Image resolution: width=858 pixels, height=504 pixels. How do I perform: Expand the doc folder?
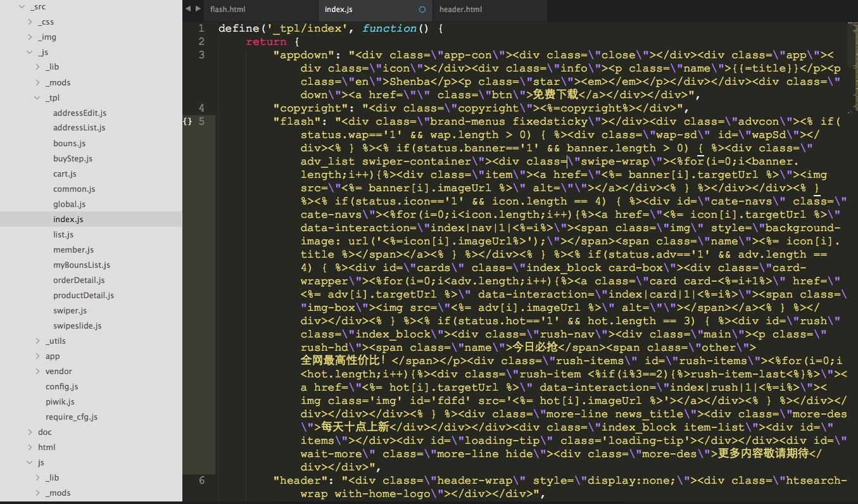(x=30, y=432)
